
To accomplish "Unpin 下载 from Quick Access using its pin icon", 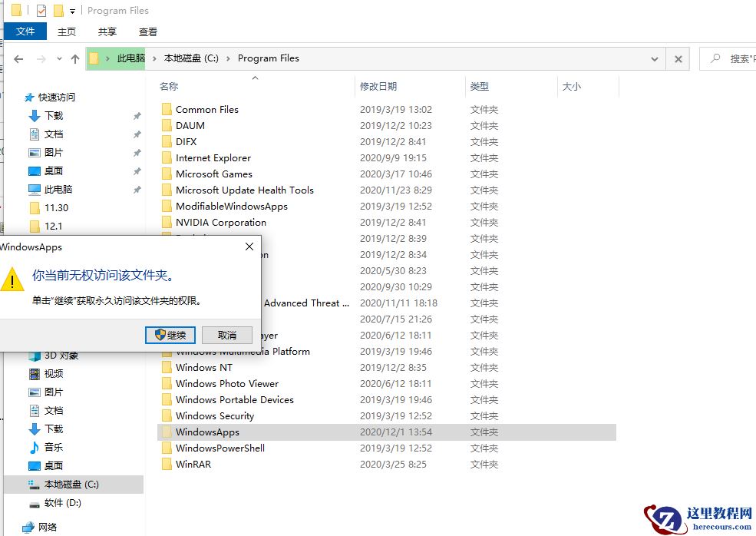I will [x=137, y=115].
